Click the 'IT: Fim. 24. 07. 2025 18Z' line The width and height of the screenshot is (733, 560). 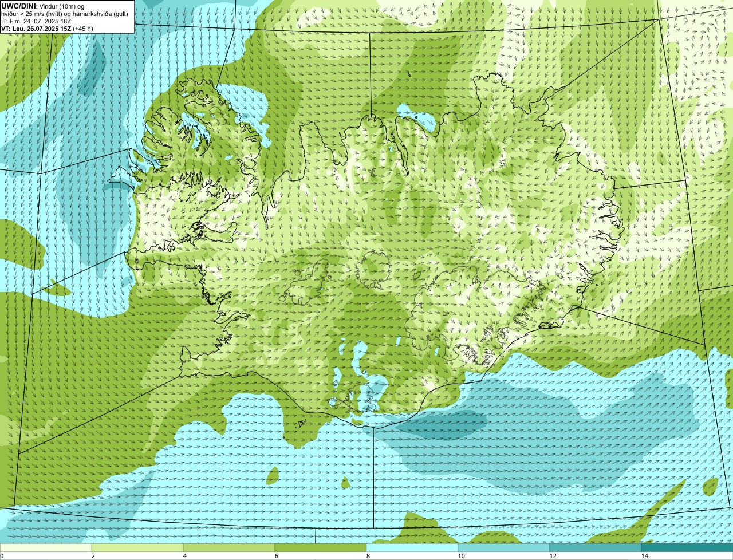(x=36, y=21)
